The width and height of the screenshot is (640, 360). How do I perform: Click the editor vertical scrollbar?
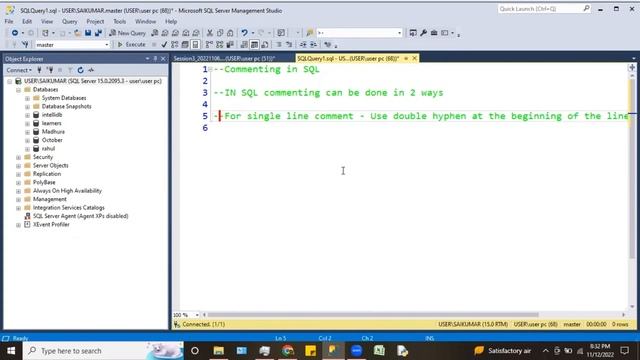click(x=632, y=168)
